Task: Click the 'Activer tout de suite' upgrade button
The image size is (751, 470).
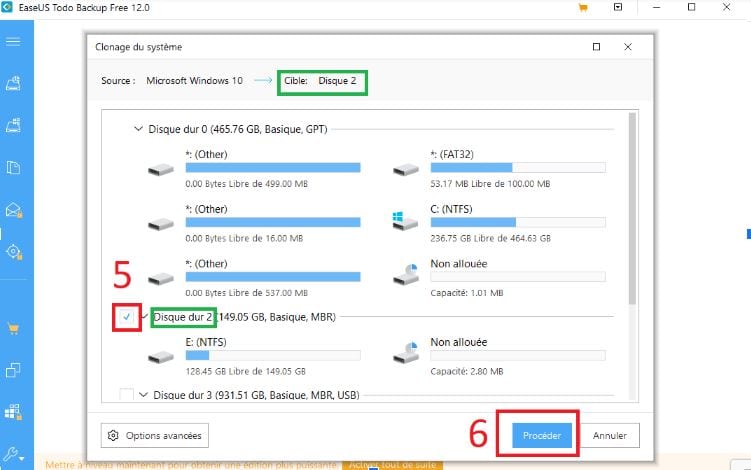Action: [392, 465]
